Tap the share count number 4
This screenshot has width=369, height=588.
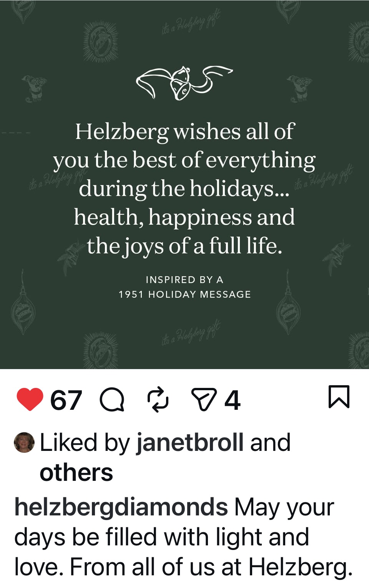coord(233,400)
